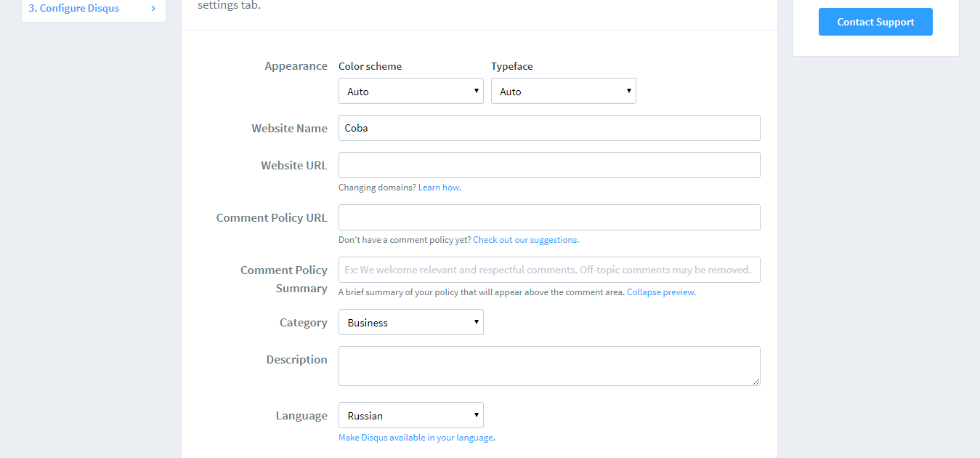Click the Category dropdown arrow icon
This screenshot has height=458, width=980.
(477, 322)
